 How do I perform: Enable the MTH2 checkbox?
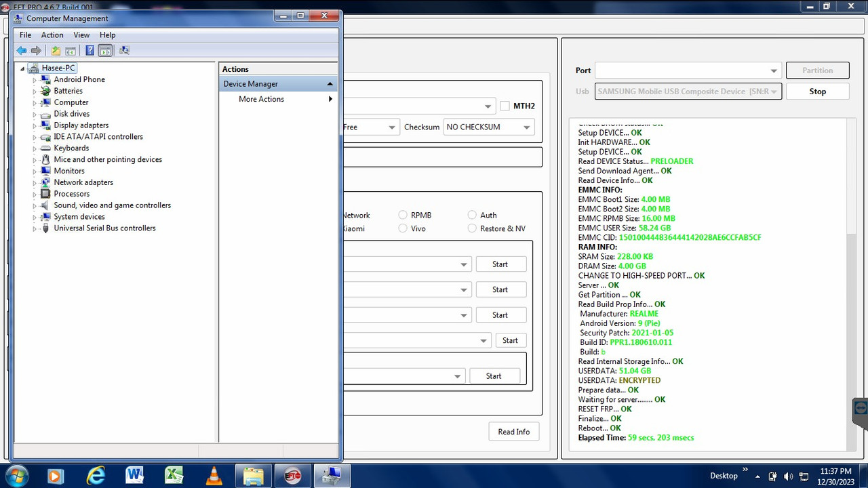pyautogui.click(x=505, y=106)
